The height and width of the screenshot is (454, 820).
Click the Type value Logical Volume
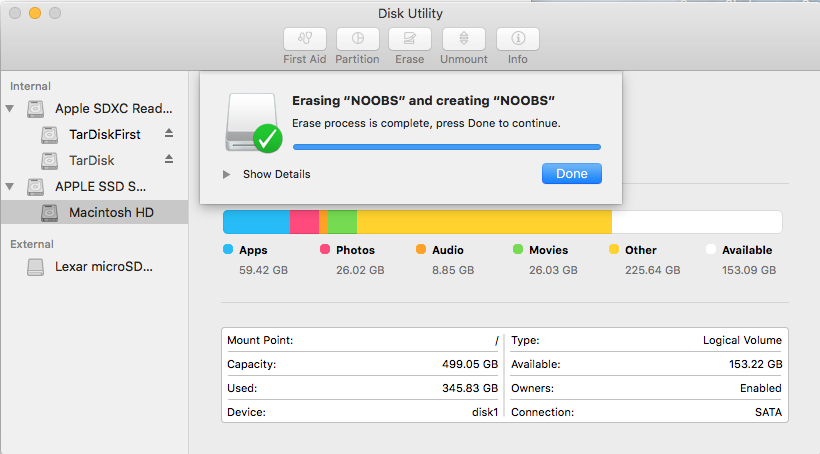742,340
